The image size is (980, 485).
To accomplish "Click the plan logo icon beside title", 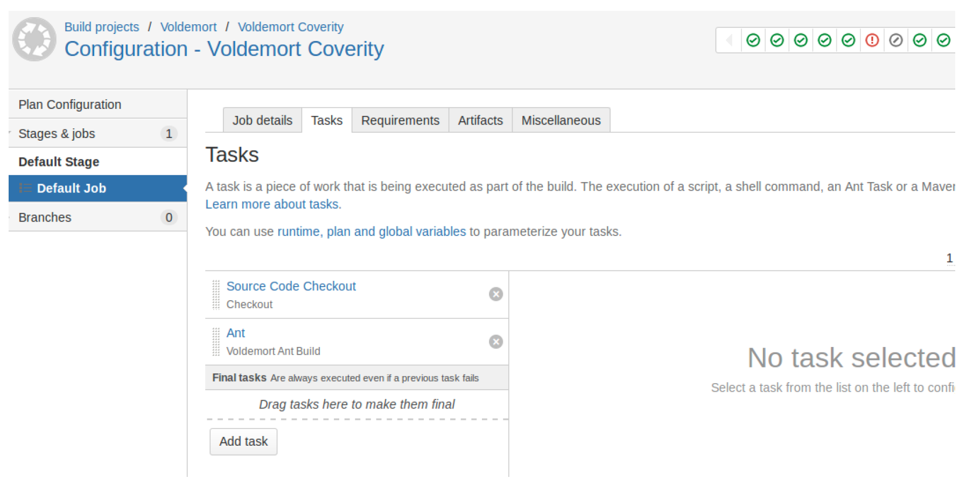I will tap(34, 39).
